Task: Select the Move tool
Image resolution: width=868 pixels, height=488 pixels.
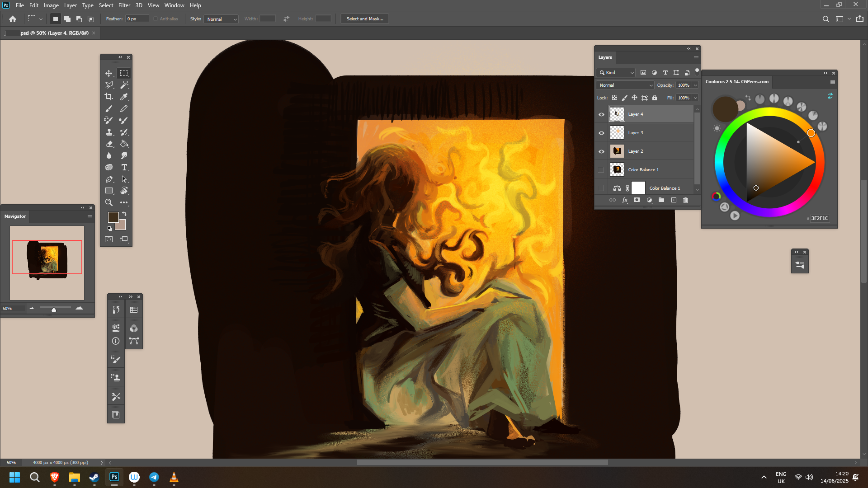Action: point(109,73)
